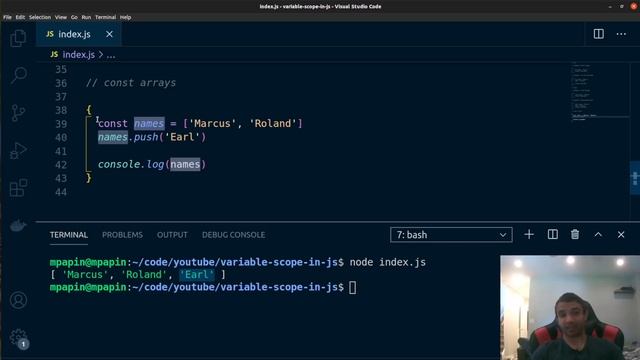Screen dimensions: 640x360
Task: Switch to the TERMINAL panel tab
Action: click(x=69, y=235)
